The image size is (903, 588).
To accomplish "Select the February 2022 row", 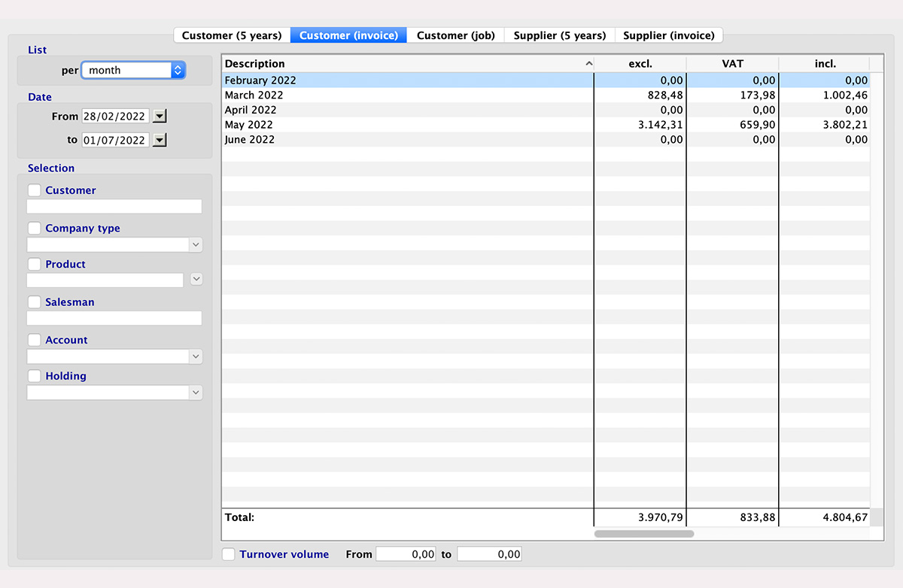I will 546,80.
